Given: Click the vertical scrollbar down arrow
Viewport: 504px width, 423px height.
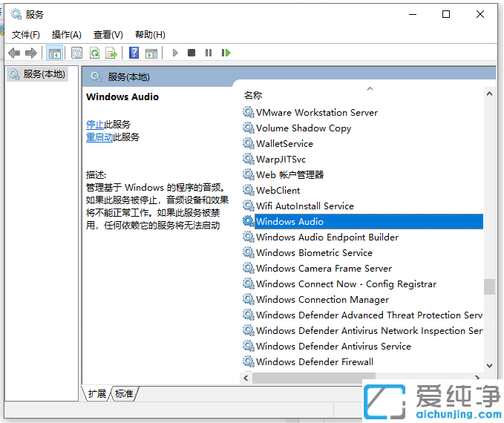Looking at the screenshot, I should coord(489,365).
